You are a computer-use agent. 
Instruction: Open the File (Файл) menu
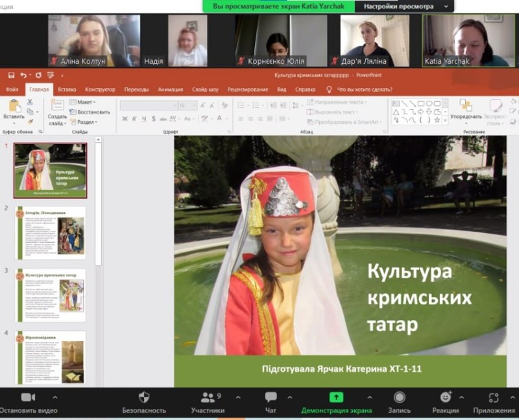(12, 90)
